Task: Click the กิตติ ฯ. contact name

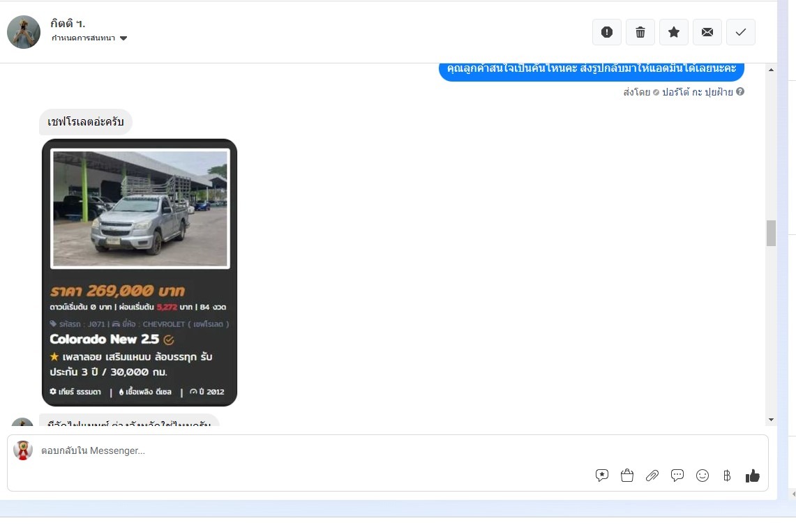Action: (68, 23)
